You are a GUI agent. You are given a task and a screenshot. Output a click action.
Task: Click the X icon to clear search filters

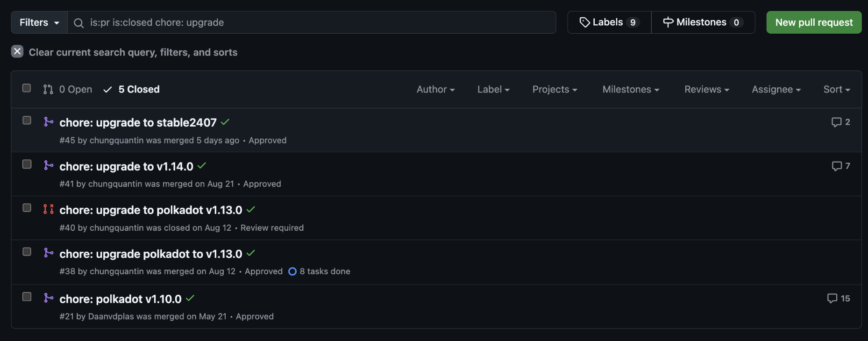[x=17, y=51]
